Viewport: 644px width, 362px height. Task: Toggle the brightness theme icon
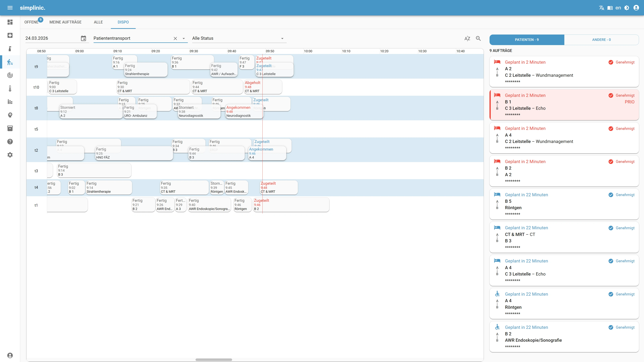[x=627, y=8]
